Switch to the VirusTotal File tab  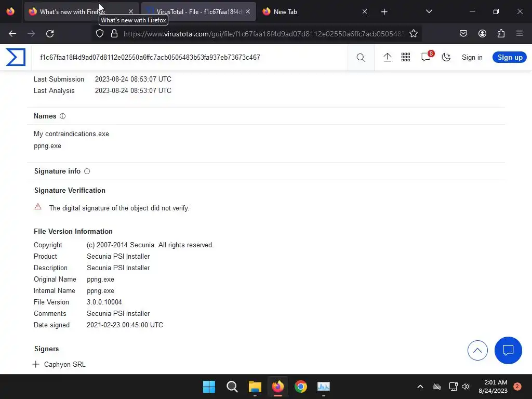[x=198, y=11]
